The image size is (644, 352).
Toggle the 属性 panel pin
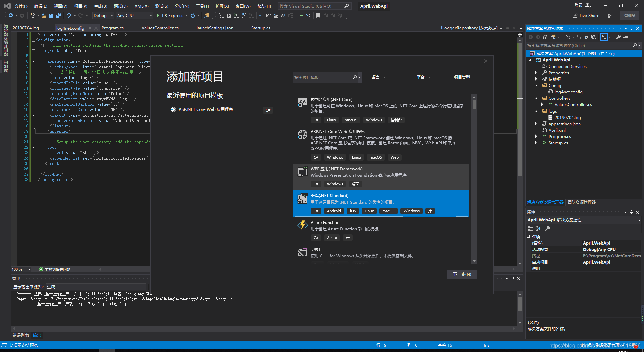point(631,212)
